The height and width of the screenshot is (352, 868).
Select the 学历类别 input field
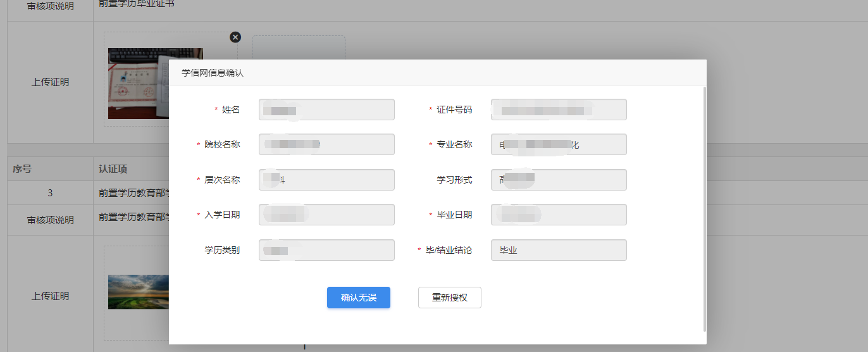[326, 250]
